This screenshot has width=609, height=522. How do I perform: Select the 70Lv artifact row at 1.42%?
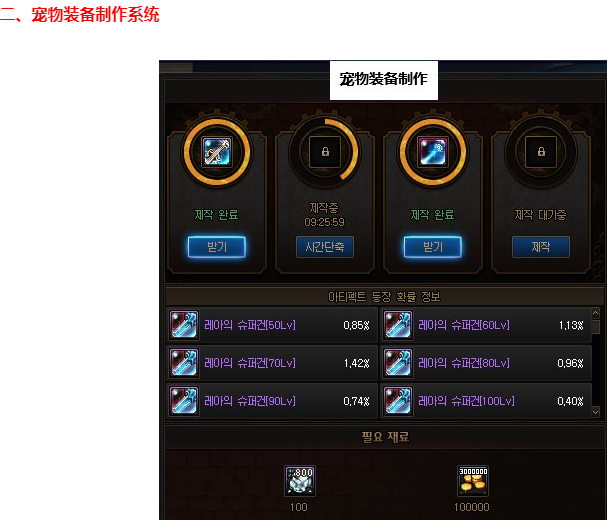pos(272,363)
